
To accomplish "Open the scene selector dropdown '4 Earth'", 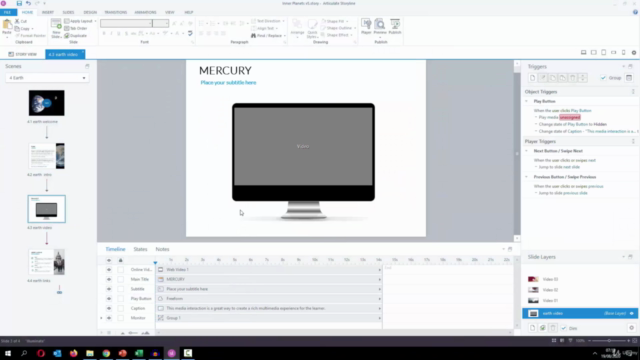I will tap(47, 78).
